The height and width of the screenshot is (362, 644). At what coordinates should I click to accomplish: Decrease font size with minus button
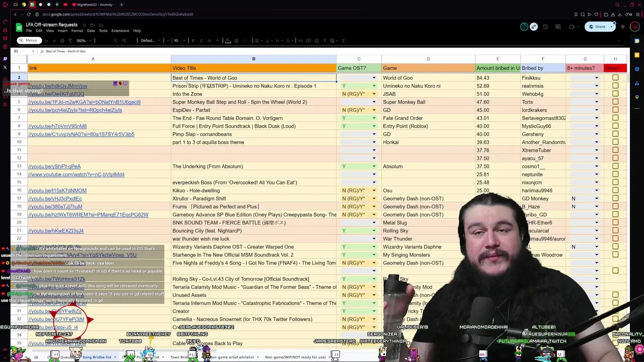click(x=168, y=41)
